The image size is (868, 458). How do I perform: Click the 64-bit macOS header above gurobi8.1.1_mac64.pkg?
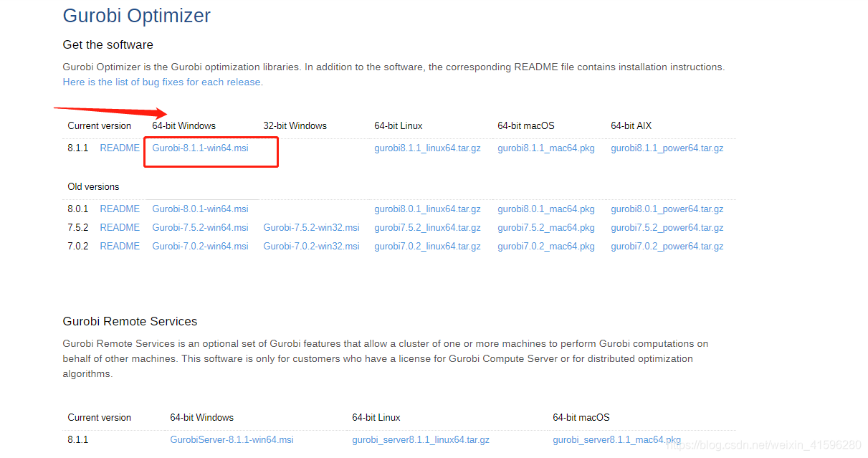526,125
